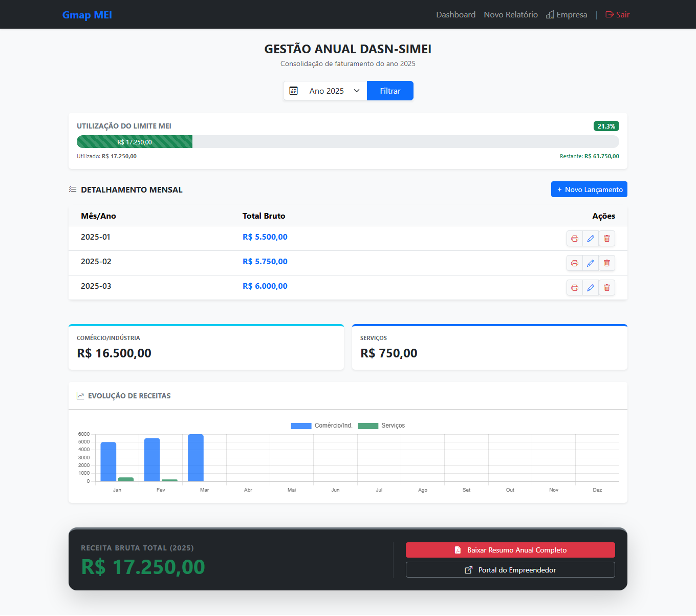Image resolution: width=696 pixels, height=616 pixels.
Task: Log out with Sair
Action: point(617,15)
